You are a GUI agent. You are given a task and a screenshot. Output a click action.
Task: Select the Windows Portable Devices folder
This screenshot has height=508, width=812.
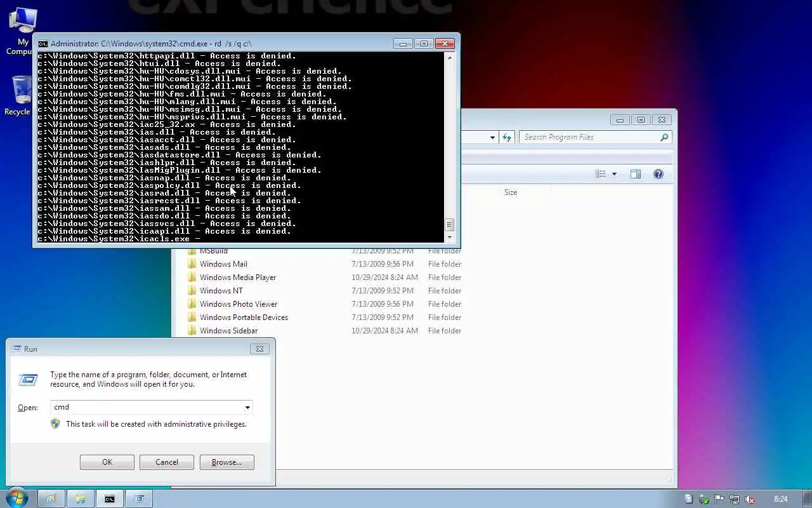click(x=244, y=317)
